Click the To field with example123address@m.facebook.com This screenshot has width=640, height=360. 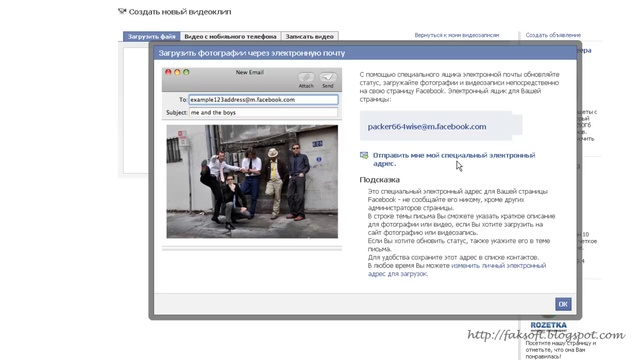click(263, 100)
